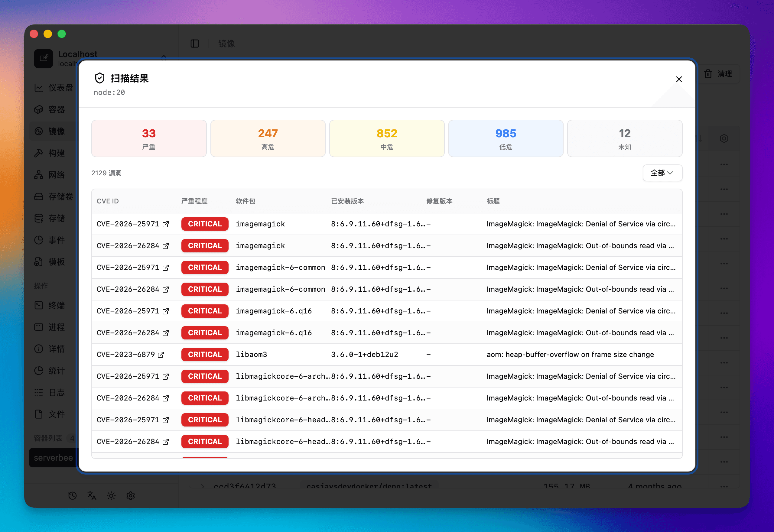Toggle the sidebar panel icon
The width and height of the screenshot is (774, 532).
(195, 44)
